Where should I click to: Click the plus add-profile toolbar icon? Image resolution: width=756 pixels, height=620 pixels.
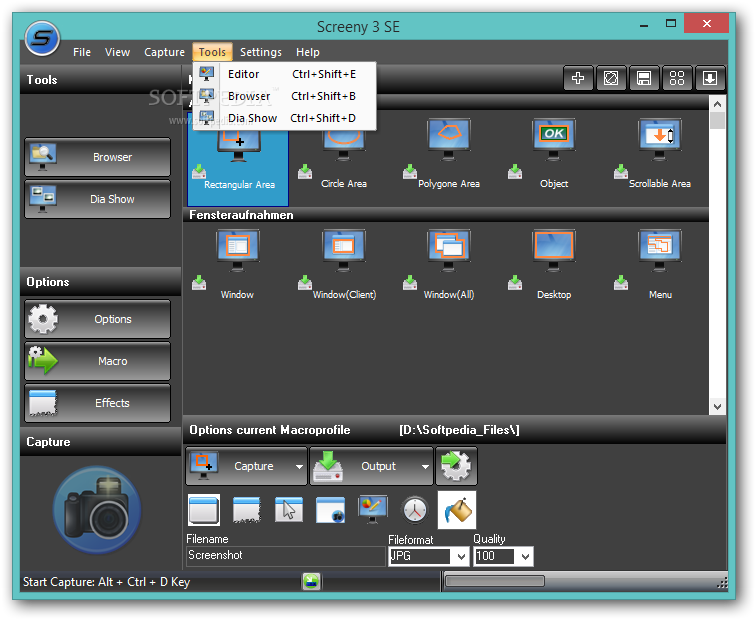click(578, 78)
